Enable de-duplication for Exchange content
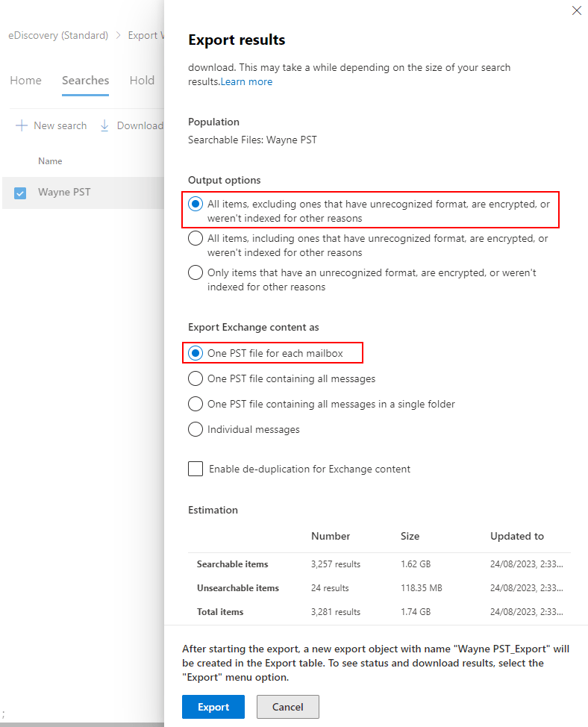The image size is (588, 727). tap(196, 469)
